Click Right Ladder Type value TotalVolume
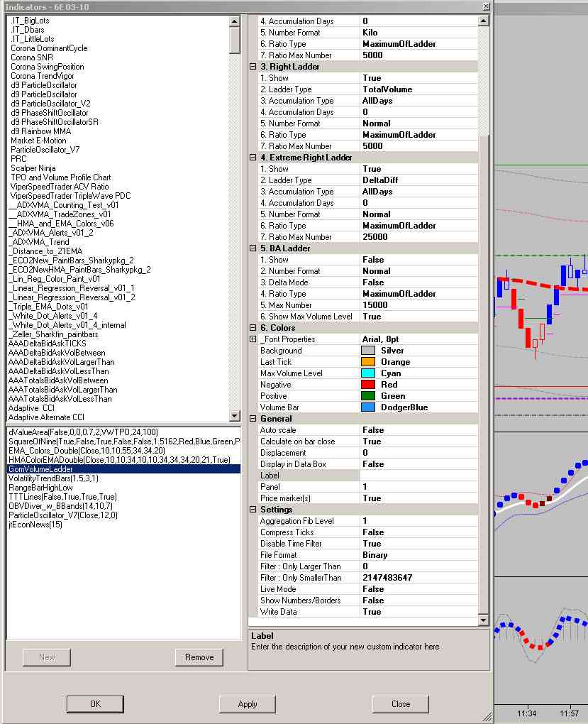The width and height of the screenshot is (588, 724). click(418, 89)
